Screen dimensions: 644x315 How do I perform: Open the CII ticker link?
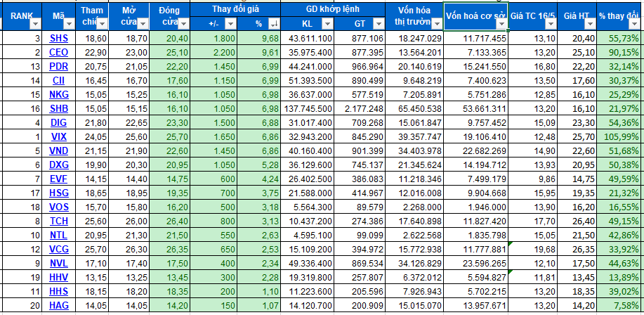[x=59, y=80]
